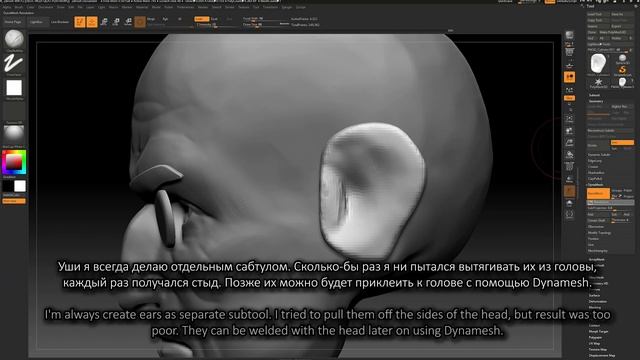Click the Rotate view icon on right shelf
This screenshot has width=640, height=360.
tap(569, 154)
